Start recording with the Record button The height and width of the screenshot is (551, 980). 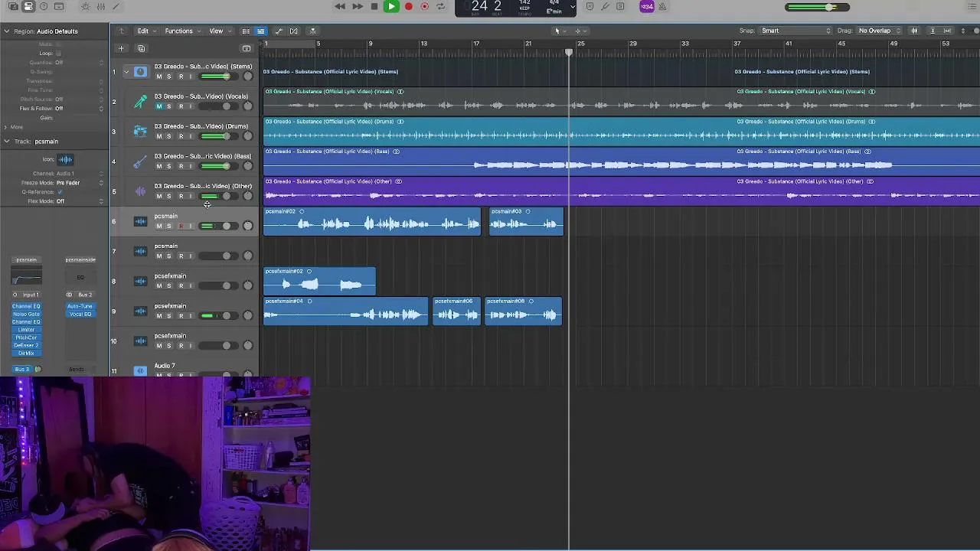click(409, 7)
